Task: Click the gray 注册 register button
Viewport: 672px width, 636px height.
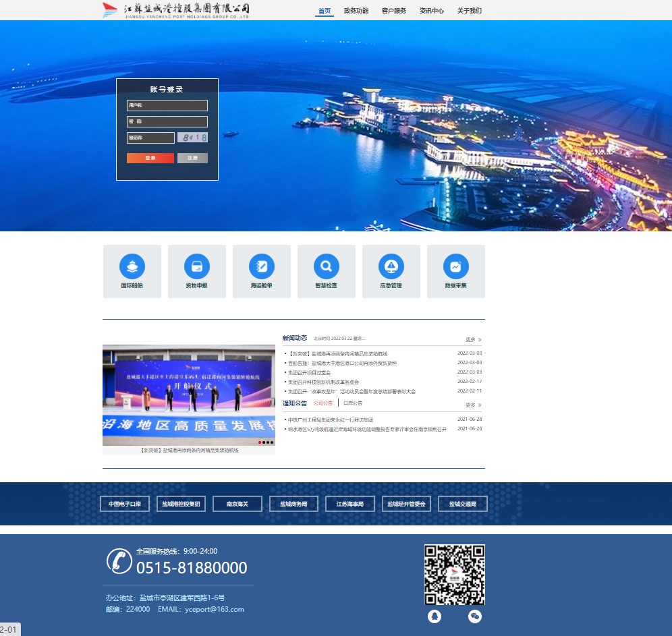Action: click(192, 158)
